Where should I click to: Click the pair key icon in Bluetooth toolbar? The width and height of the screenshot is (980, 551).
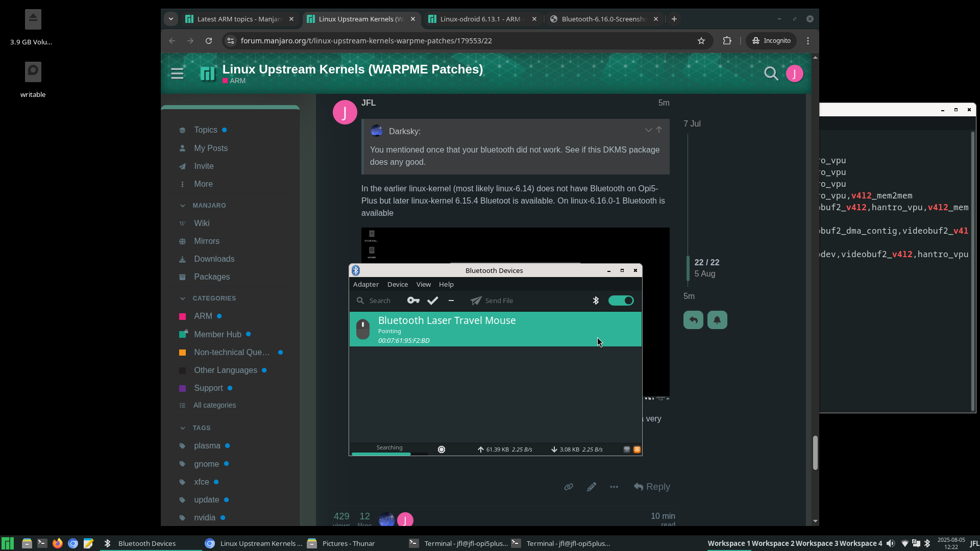click(413, 300)
